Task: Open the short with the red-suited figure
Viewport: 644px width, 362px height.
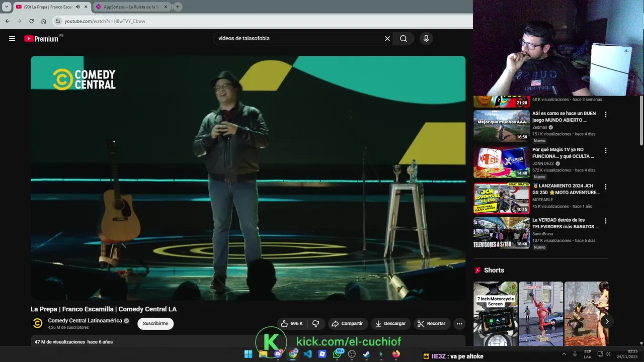Action: tap(541, 314)
